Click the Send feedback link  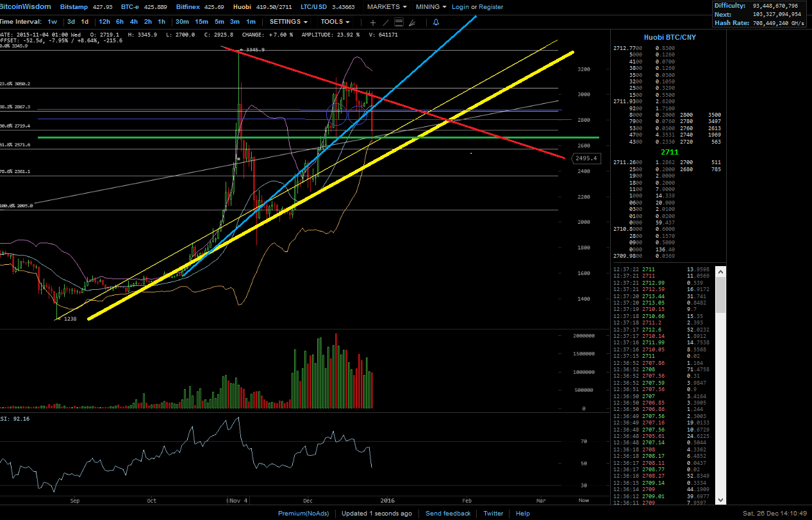(x=448, y=513)
